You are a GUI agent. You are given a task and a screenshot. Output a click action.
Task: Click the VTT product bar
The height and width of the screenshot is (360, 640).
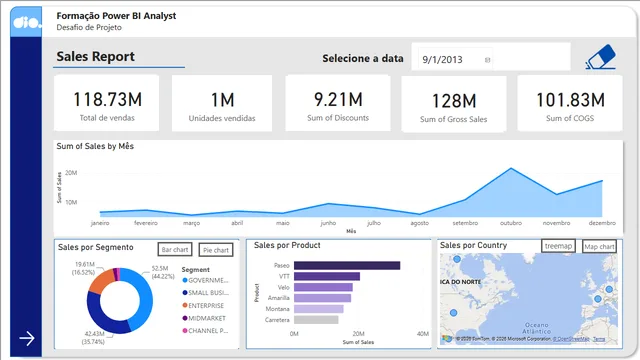point(327,276)
